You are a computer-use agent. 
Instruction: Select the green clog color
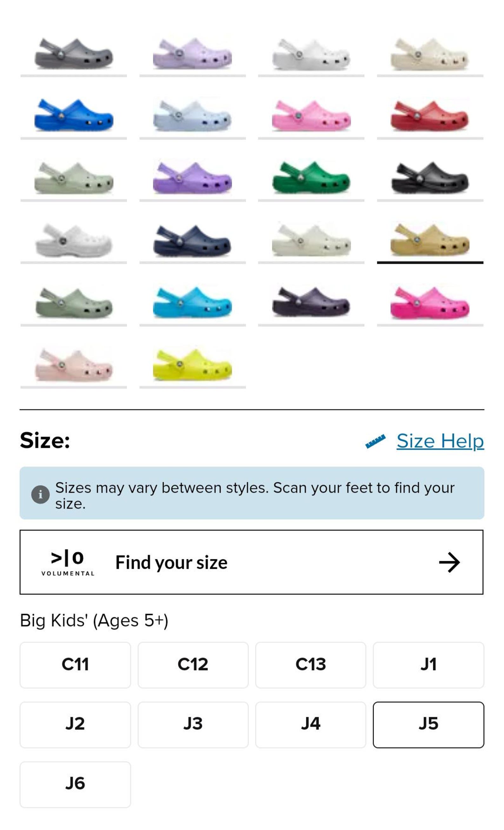point(311,178)
